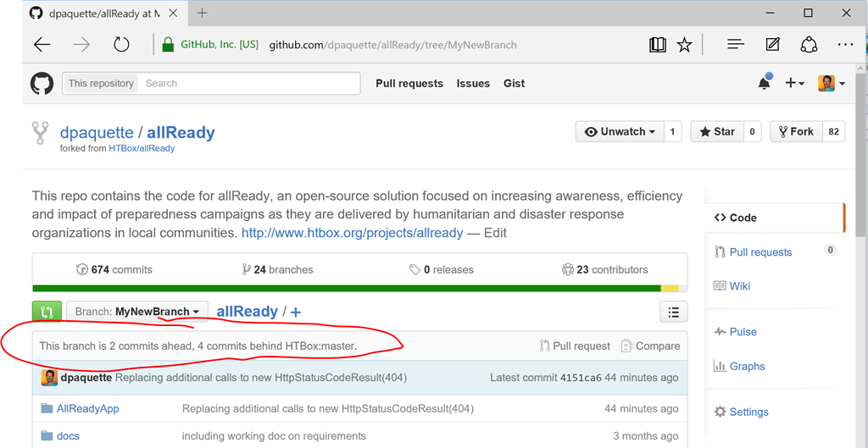868x448 pixels.
Task: Click the GitHub octocat logo
Action: point(42,84)
